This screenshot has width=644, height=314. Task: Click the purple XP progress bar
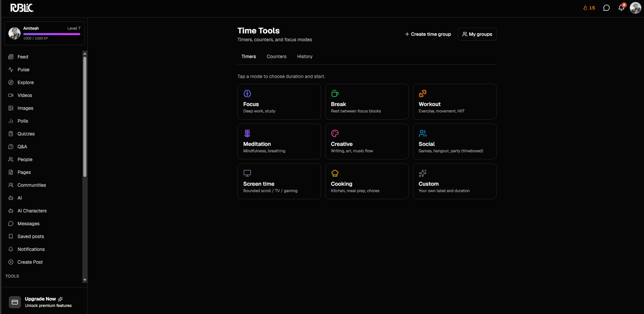coord(52,34)
